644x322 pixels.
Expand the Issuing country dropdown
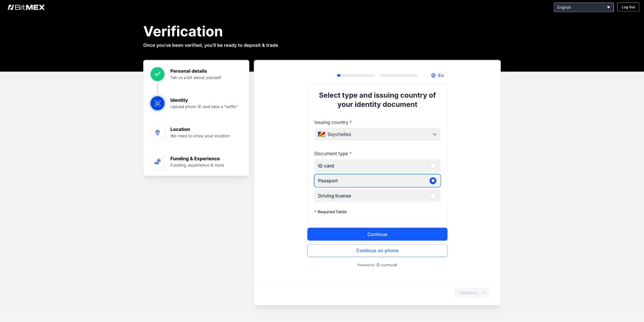[x=377, y=134]
